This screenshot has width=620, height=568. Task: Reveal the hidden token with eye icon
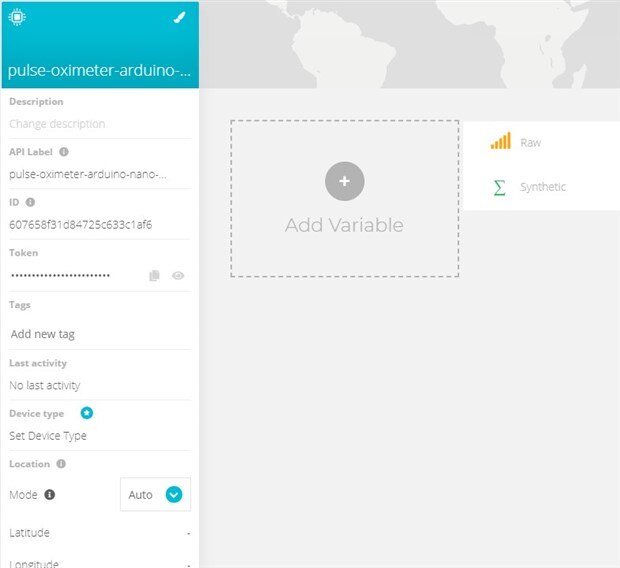(178, 275)
